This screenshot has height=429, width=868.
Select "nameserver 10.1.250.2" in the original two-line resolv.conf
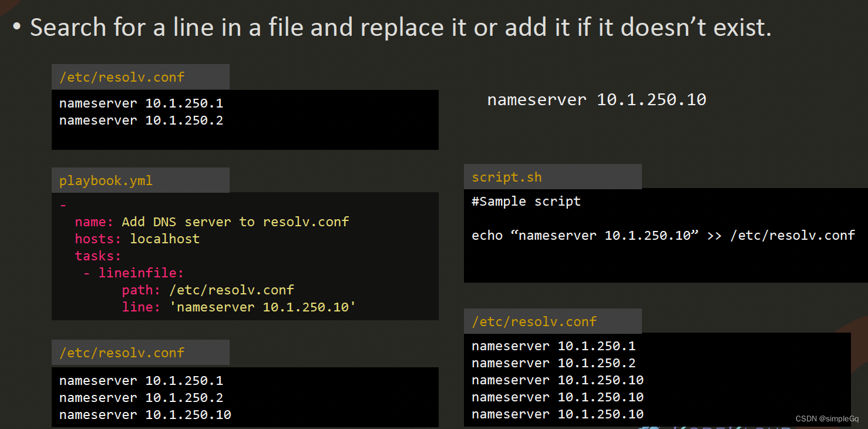(x=141, y=120)
